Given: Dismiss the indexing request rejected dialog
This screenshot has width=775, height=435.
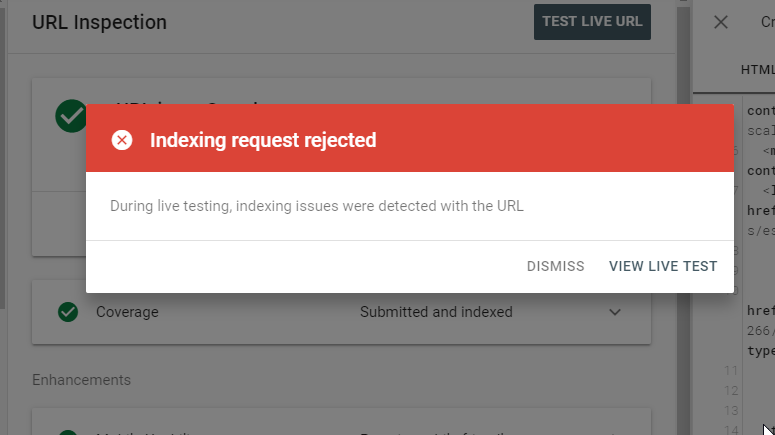Looking at the screenshot, I should click(x=555, y=266).
